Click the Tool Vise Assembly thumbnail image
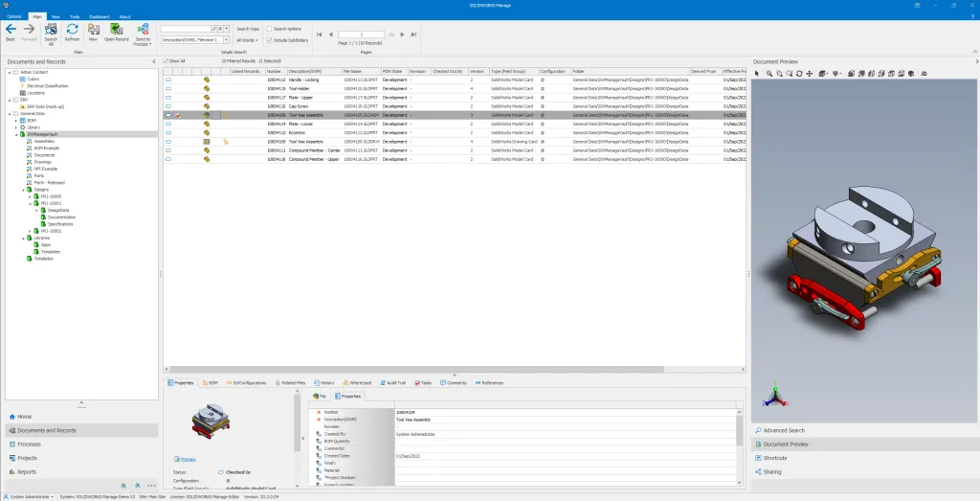 click(210, 421)
